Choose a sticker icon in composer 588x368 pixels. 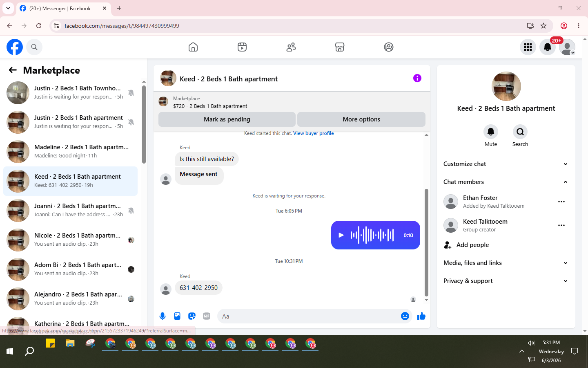[x=192, y=316]
